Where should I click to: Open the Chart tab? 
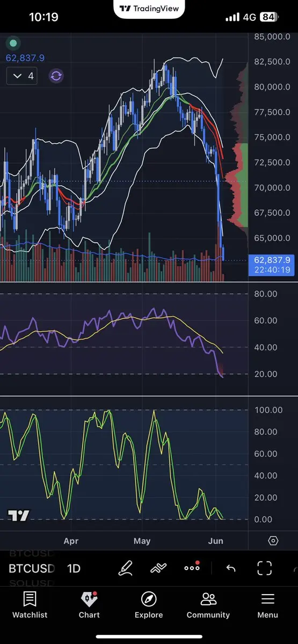[89, 605]
